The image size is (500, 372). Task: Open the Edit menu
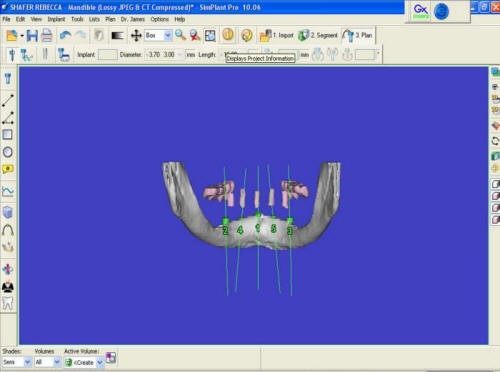tap(20, 19)
